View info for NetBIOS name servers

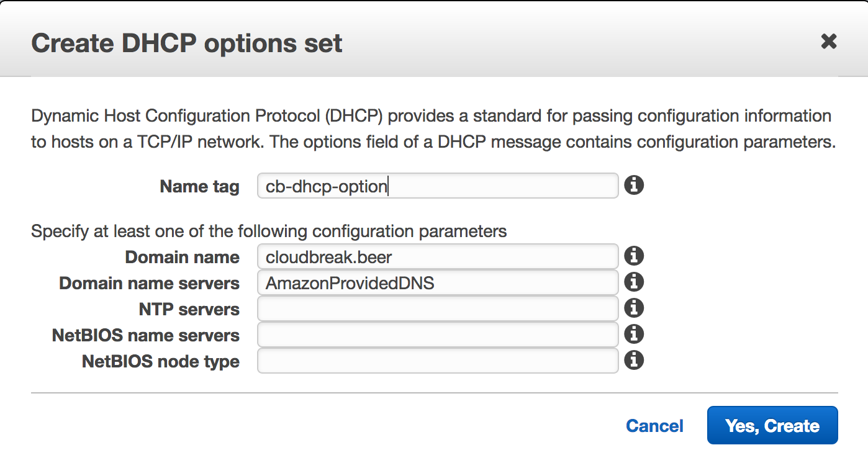click(634, 334)
